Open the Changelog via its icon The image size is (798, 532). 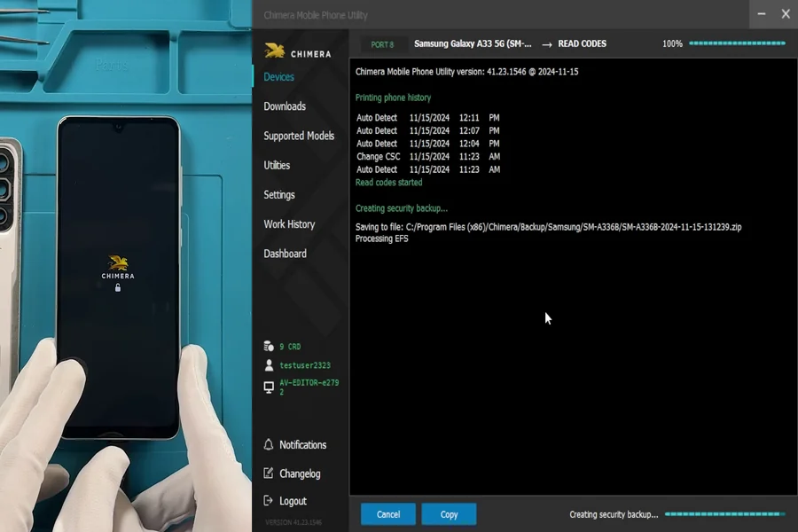coord(269,473)
